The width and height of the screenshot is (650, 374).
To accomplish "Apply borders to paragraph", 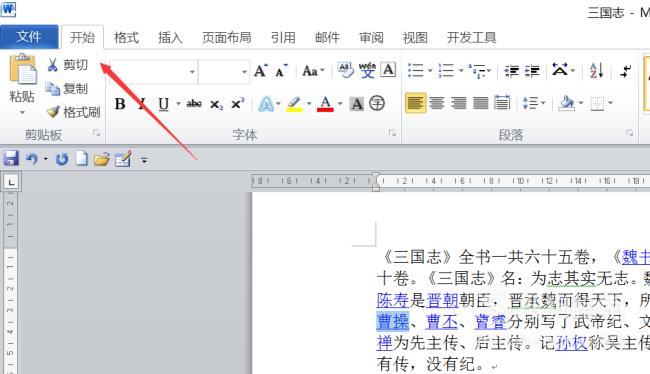I will (x=597, y=104).
